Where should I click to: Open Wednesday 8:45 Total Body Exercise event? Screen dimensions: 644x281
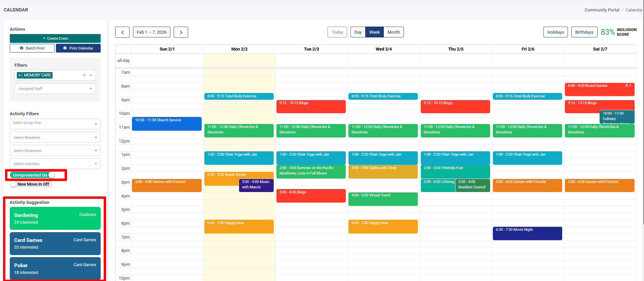[383, 96]
